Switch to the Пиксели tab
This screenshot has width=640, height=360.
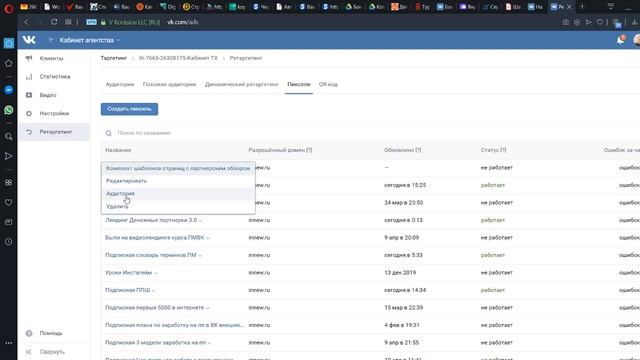[299, 84]
